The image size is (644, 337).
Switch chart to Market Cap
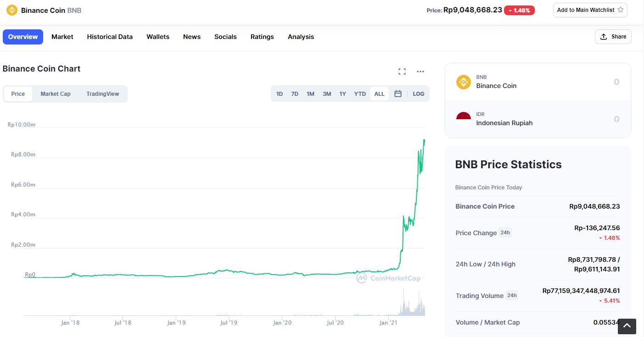click(x=56, y=94)
